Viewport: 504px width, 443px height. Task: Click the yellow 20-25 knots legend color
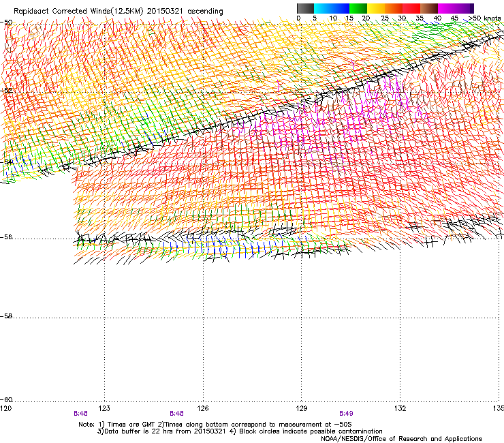(376, 8)
